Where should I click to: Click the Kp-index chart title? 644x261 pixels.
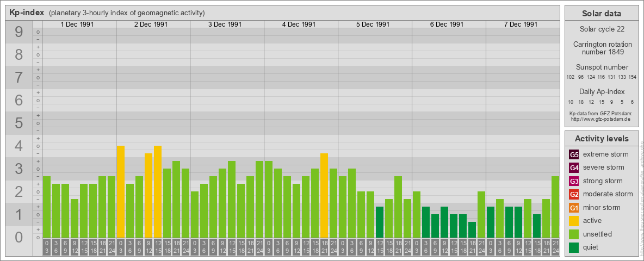[27, 13]
